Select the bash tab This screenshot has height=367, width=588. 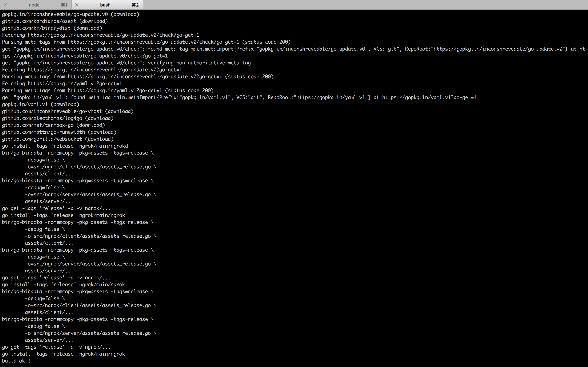click(x=105, y=5)
